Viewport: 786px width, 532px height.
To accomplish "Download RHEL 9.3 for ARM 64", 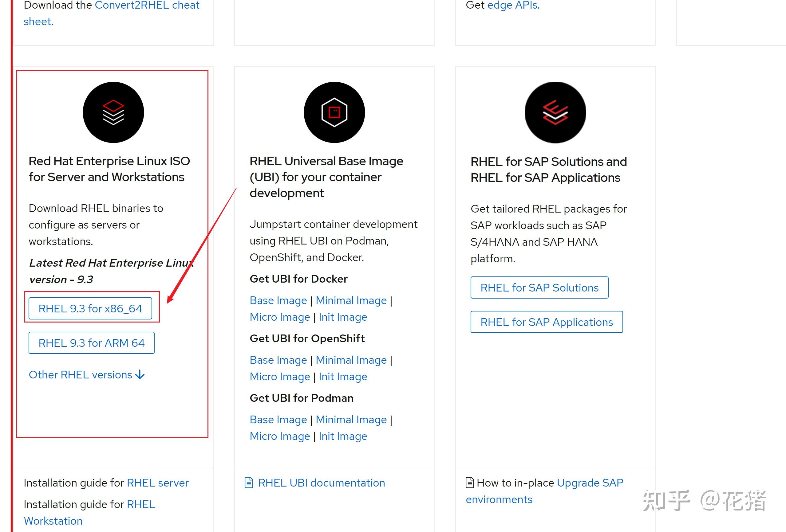I will pos(92,343).
